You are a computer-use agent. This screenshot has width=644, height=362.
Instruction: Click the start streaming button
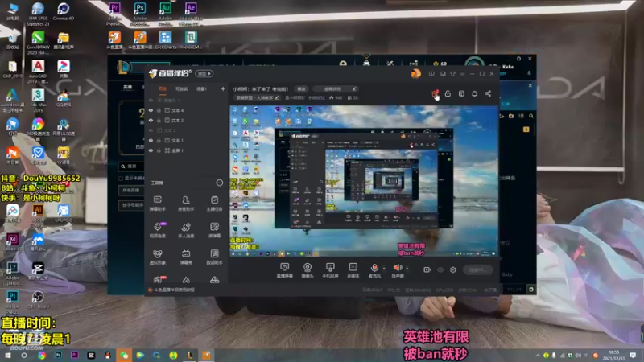pyautogui.click(x=477, y=269)
